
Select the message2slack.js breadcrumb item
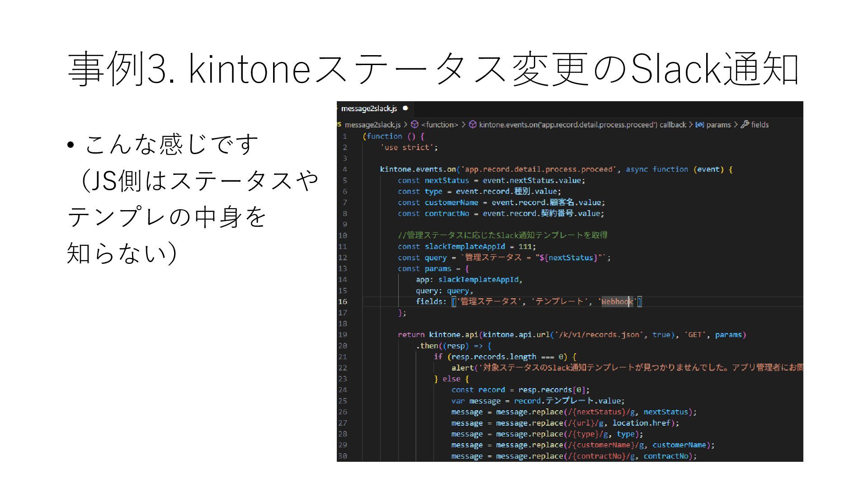coord(372,125)
